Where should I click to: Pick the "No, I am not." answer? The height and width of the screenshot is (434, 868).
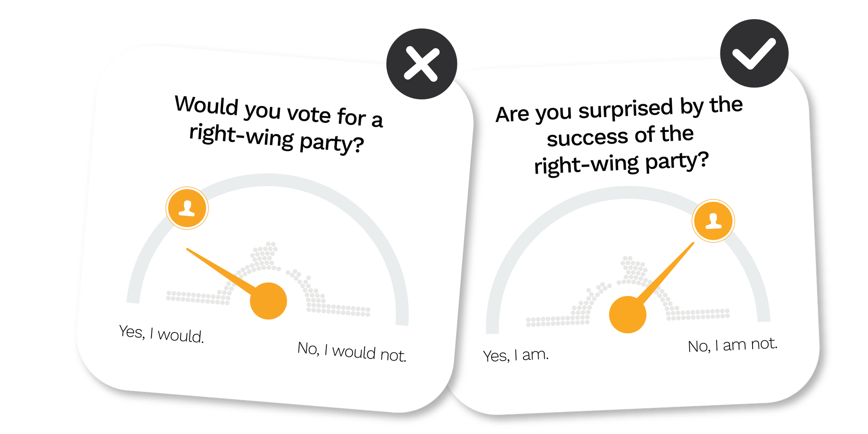[733, 345]
